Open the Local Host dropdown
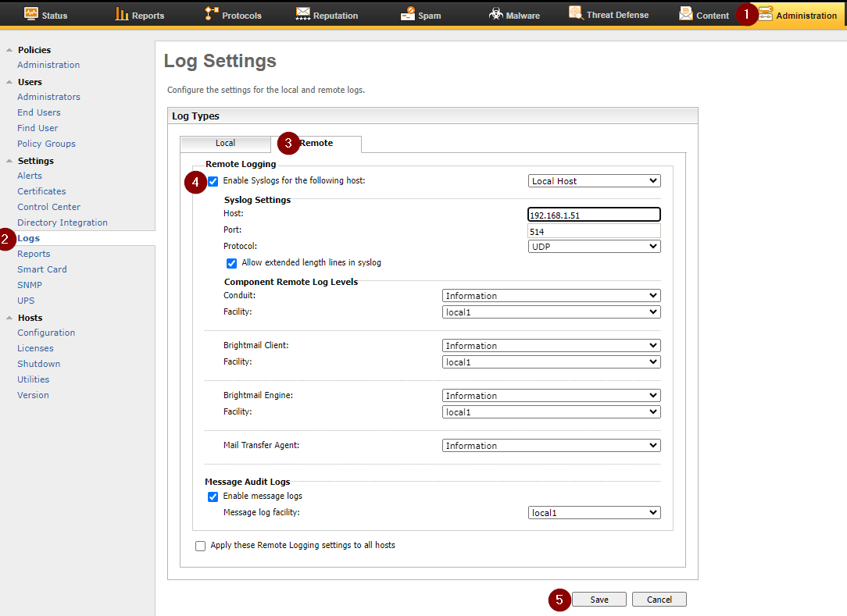847x616 pixels. (594, 181)
